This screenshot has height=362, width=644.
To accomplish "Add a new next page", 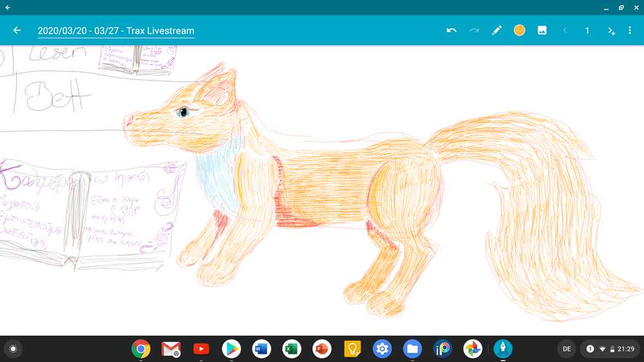I will (611, 31).
